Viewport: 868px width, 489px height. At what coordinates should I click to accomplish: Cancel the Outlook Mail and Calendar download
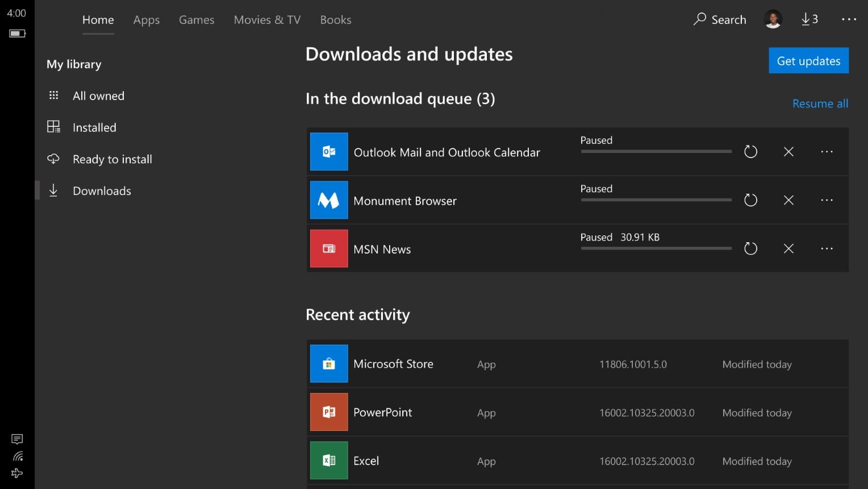pos(788,152)
